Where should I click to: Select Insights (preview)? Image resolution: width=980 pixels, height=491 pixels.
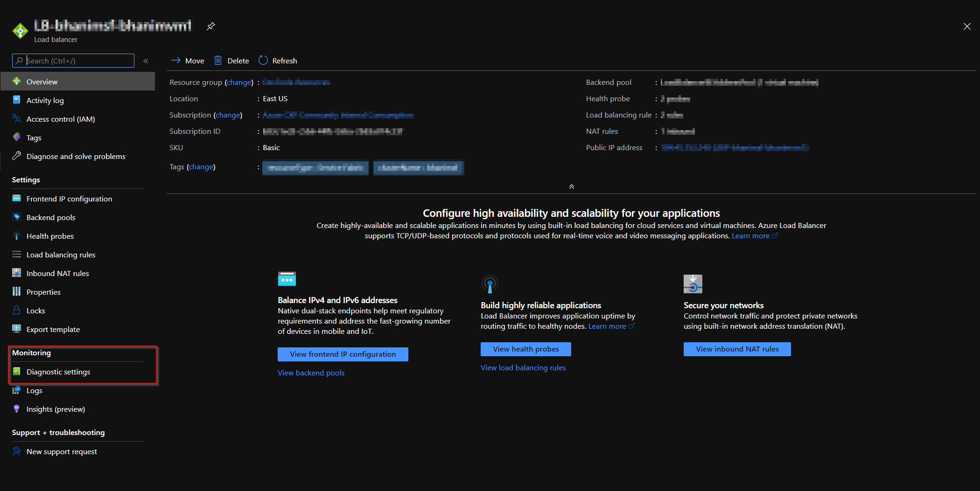click(56, 409)
